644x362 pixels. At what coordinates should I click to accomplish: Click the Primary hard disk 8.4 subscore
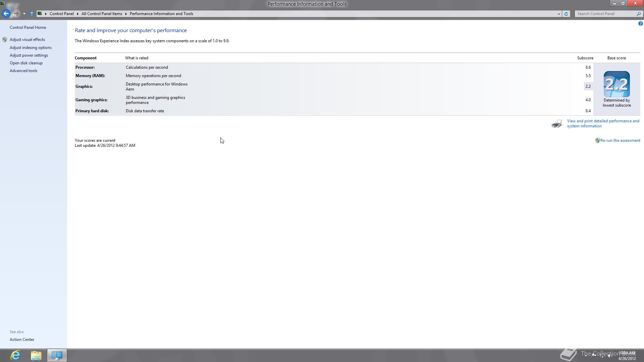588,111
